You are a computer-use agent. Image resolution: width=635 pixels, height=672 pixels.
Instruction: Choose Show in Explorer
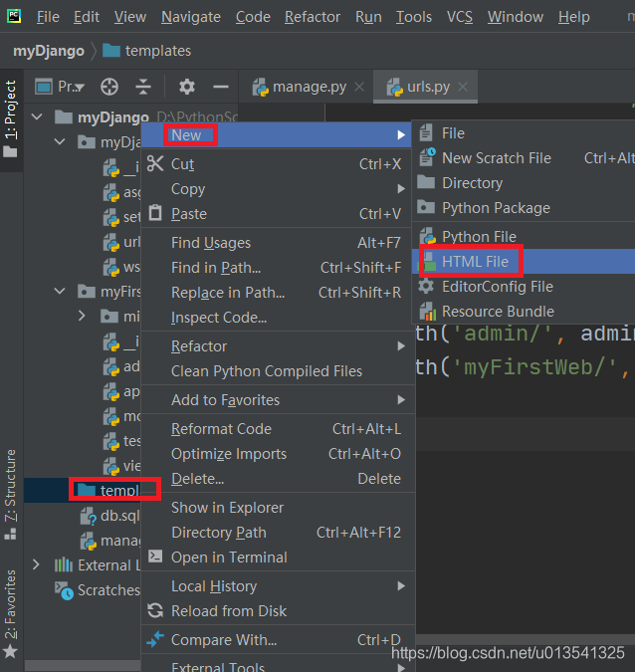tap(278, 508)
